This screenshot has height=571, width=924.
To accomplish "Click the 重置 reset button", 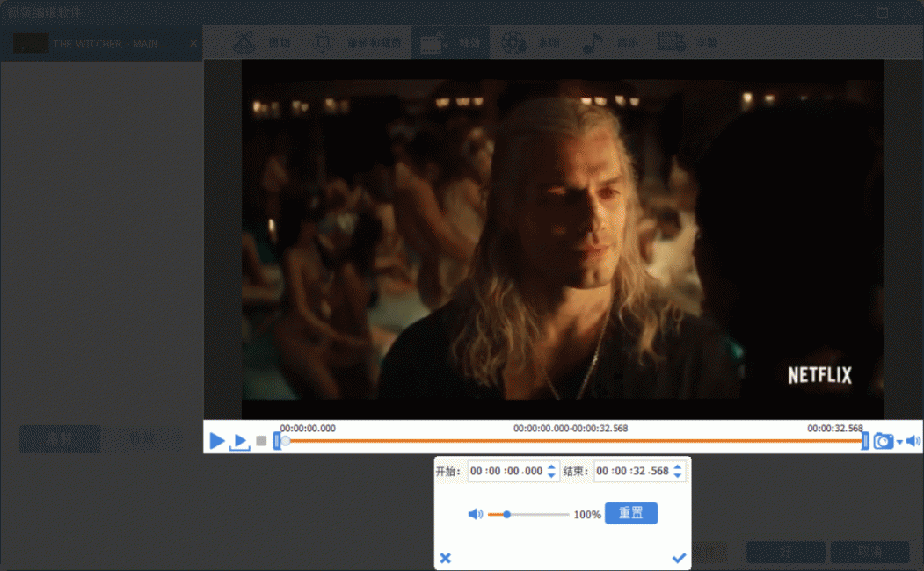I will (x=631, y=513).
